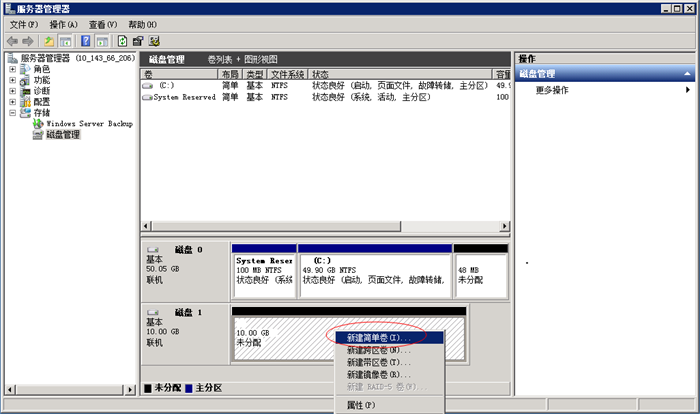Viewport: 700px width, 414px height.
Task: Open Windows Server Backup in tree
Action: [89, 124]
